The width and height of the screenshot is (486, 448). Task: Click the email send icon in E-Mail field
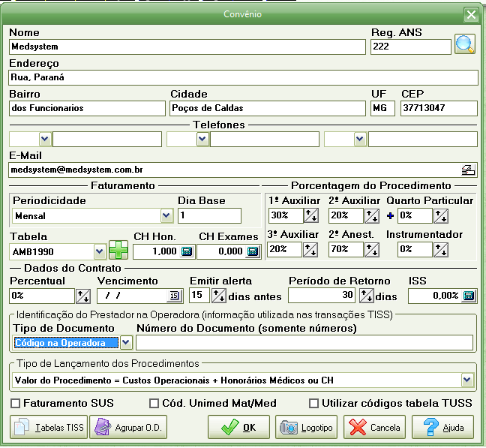469,170
